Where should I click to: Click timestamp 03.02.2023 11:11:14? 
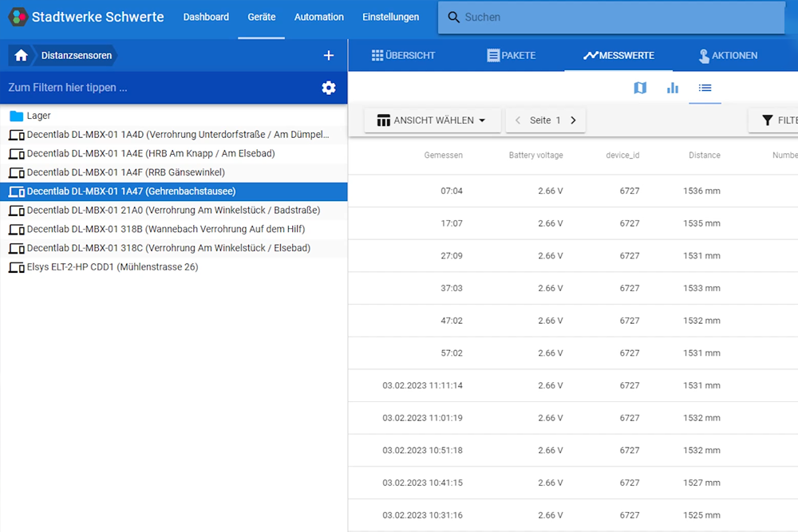point(422,385)
